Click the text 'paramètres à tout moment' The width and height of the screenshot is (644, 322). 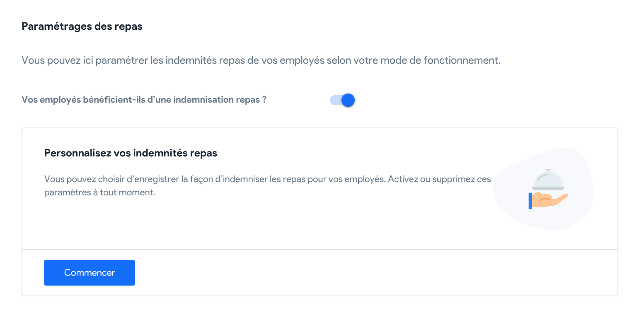click(x=99, y=193)
